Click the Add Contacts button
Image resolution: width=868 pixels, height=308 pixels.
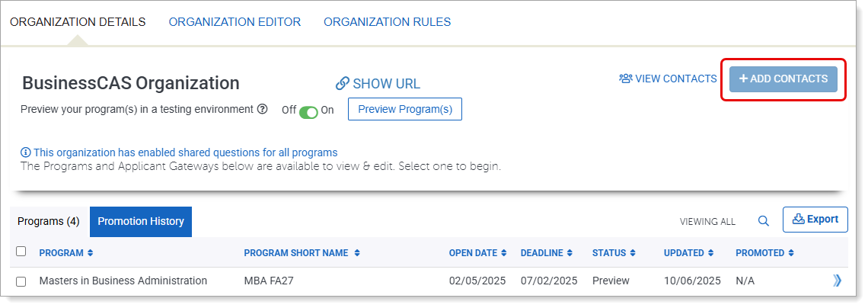783,79
